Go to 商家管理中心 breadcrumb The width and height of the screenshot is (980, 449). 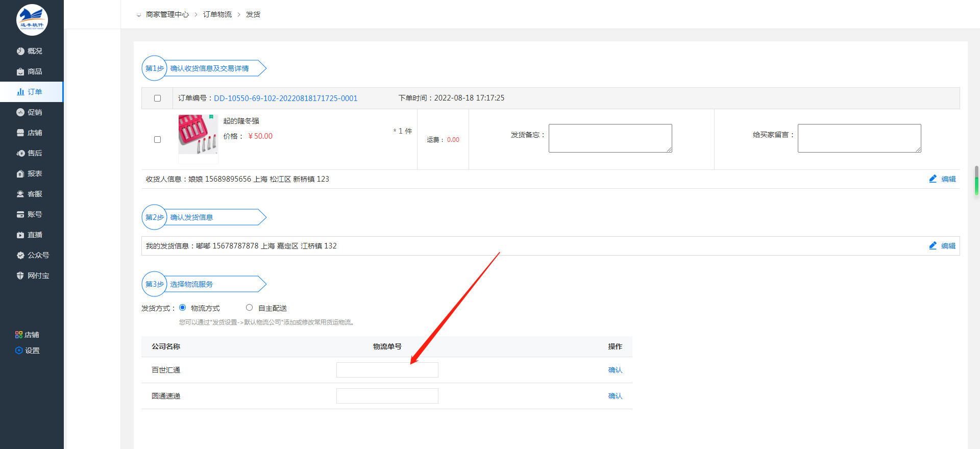coord(167,14)
